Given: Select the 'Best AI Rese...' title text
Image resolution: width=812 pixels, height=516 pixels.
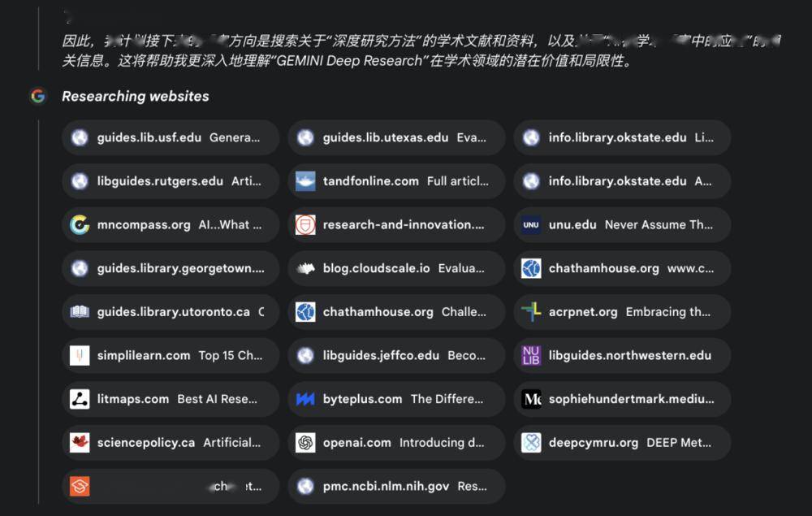Looking at the screenshot, I should [217, 400].
